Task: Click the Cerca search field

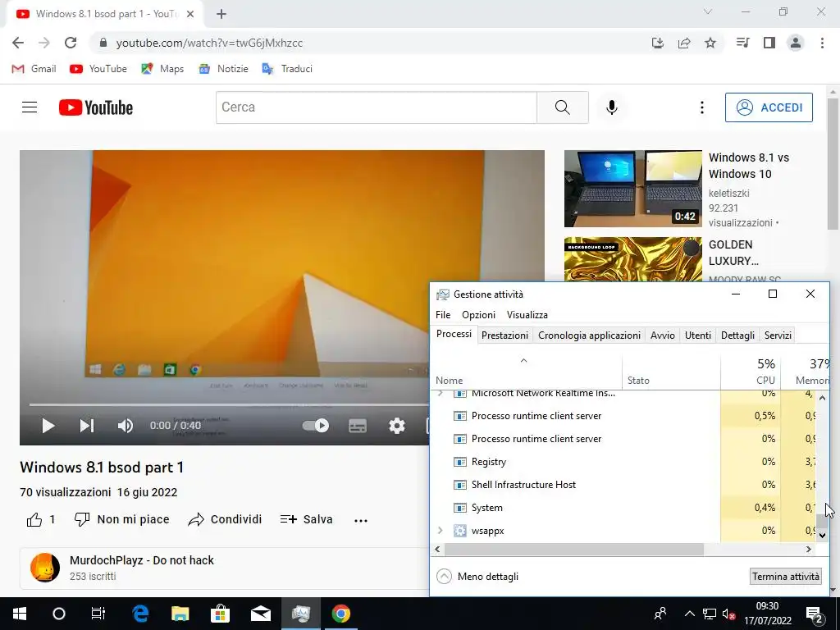Action: (x=376, y=107)
